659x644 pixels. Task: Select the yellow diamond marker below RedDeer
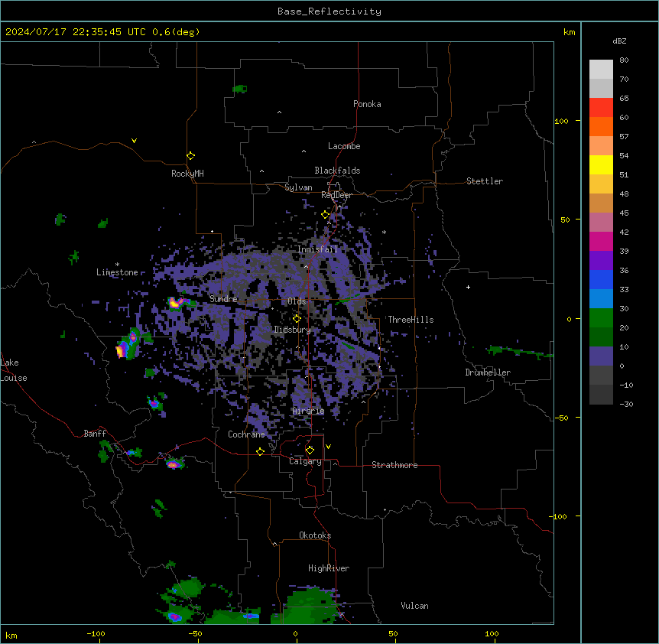coord(326,215)
